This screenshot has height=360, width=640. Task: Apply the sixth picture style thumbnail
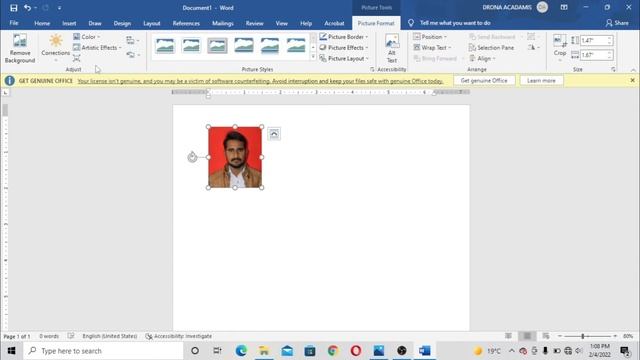pyautogui.click(x=296, y=45)
